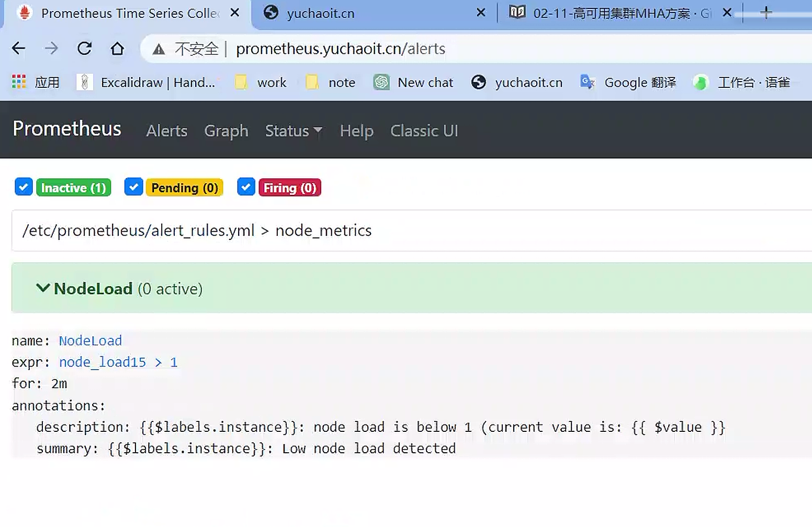Reload the Prometheus alerts page
Image resolution: width=812 pixels, height=527 pixels.
pos(84,49)
